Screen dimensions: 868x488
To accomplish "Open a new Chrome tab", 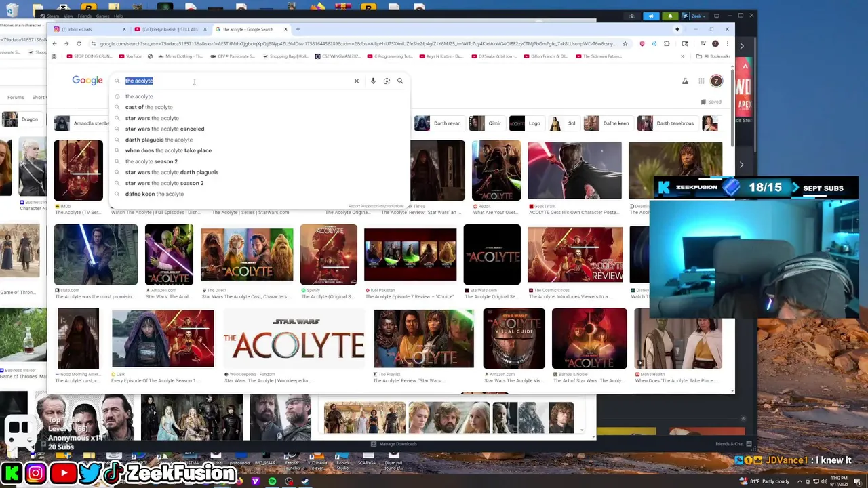I will [298, 29].
